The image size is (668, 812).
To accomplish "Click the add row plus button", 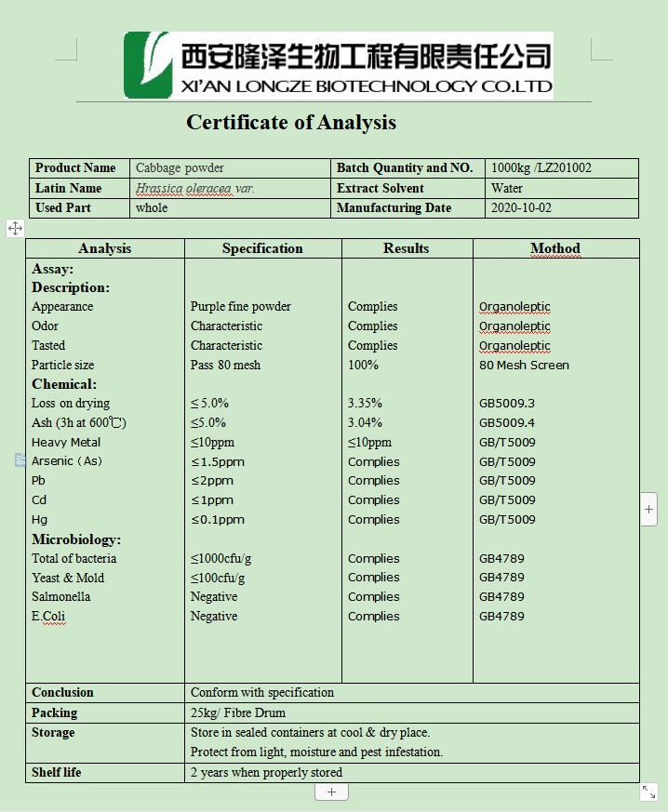I will 331,792.
